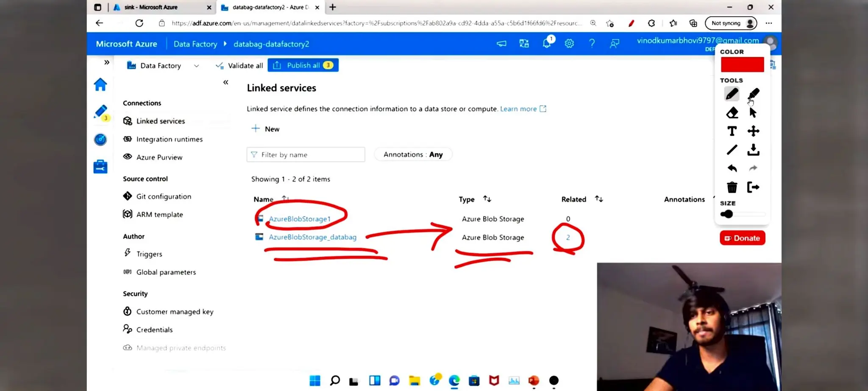Open AzureBlobStorage_databag linked service

pyautogui.click(x=312, y=237)
